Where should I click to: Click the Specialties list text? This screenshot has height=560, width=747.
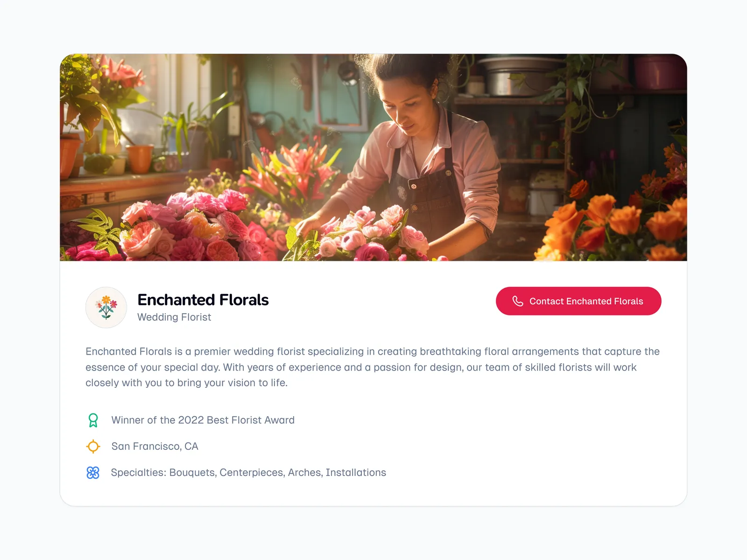click(248, 473)
